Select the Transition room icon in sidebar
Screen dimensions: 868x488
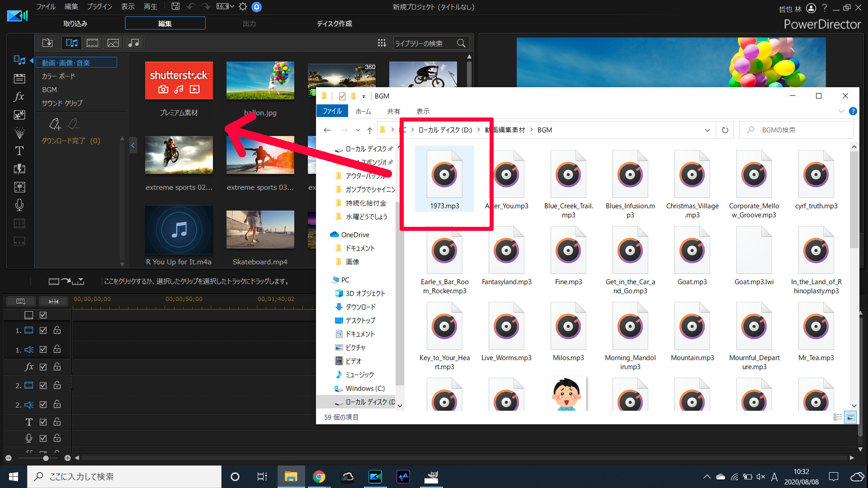(19, 169)
